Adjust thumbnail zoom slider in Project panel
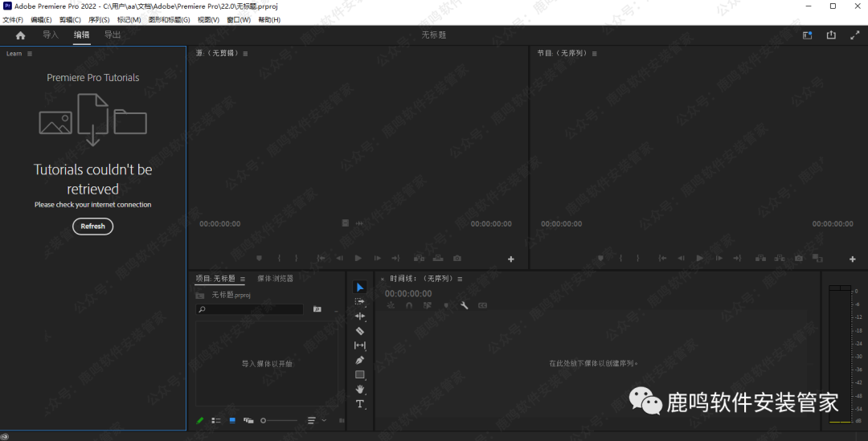This screenshot has width=868, height=441. pos(278,421)
